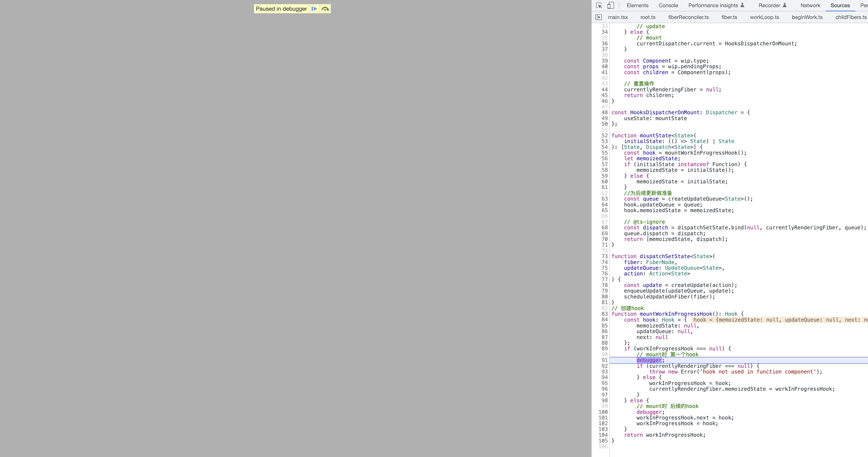
Task: Select the Sources panel tab
Action: (x=840, y=5)
